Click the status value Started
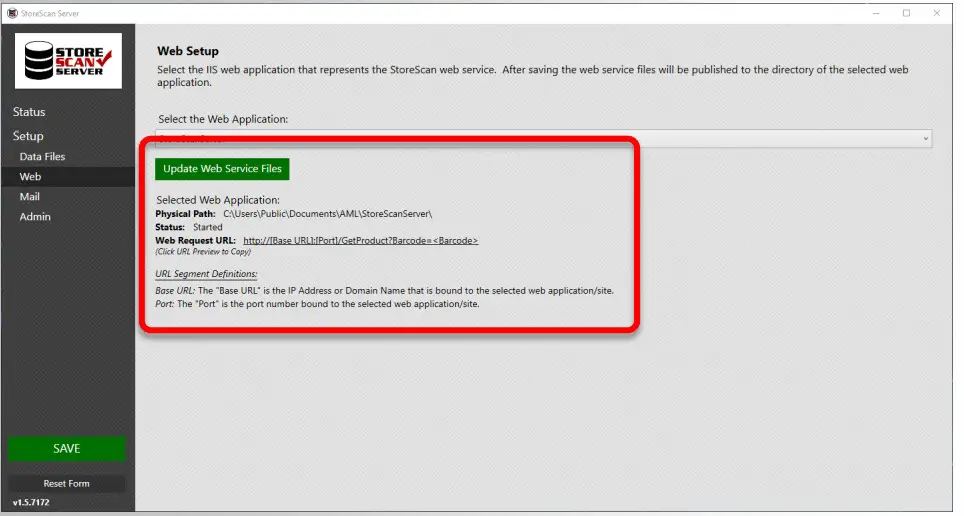Viewport: 964px width, 516px height. pyautogui.click(x=207, y=227)
